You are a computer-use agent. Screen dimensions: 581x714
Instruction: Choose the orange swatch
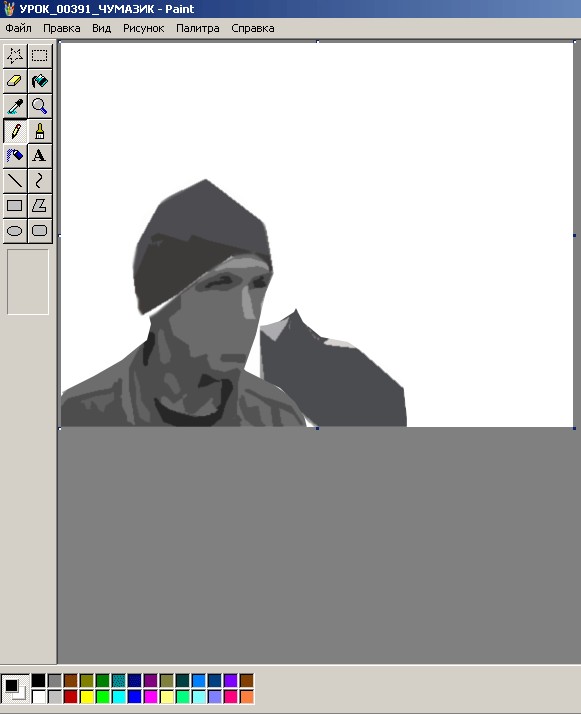pos(246,697)
